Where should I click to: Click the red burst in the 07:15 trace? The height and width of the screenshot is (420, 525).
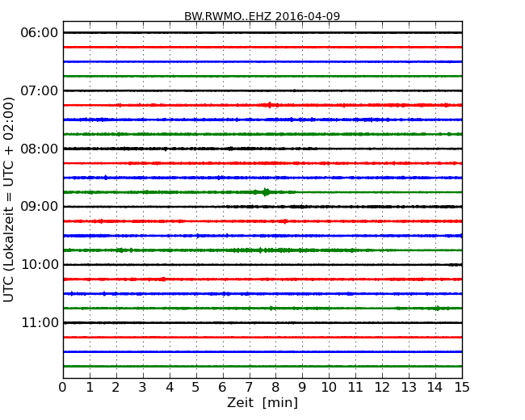coord(270,105)
